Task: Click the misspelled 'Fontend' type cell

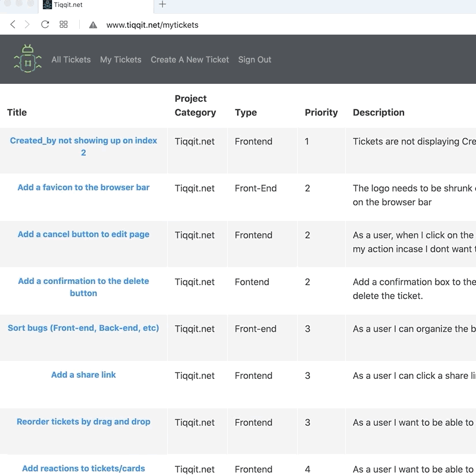Action: click(x=252, y=282)
